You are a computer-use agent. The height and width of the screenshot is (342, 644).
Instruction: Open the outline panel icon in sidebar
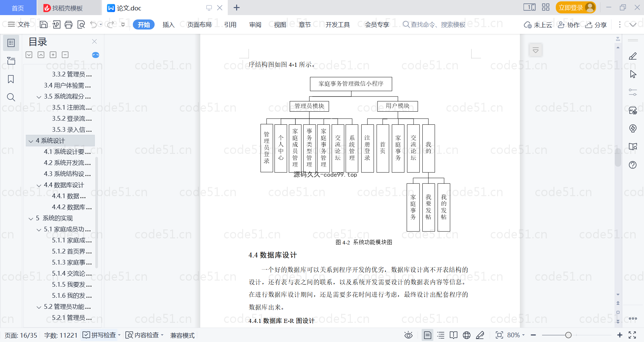pos(11,43)
